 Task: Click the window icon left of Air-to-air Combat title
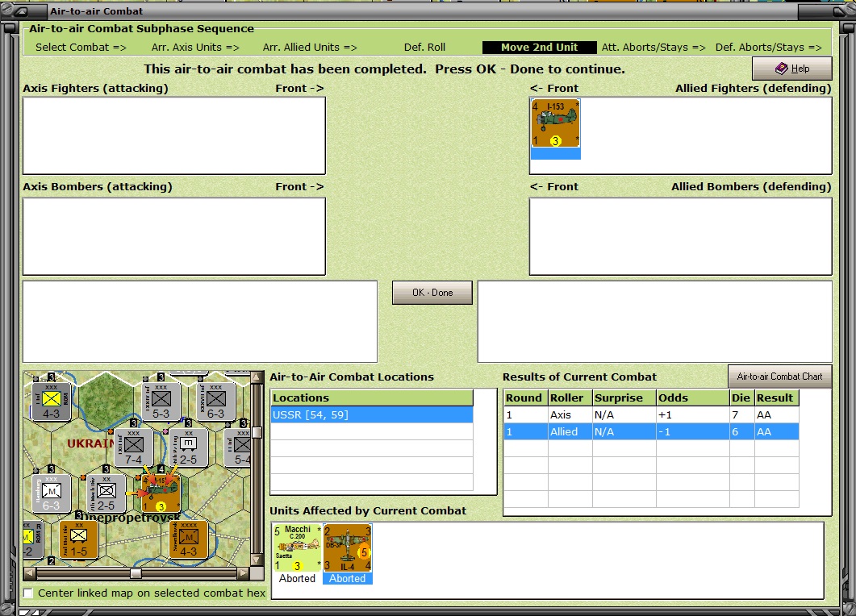click(23, 11)
